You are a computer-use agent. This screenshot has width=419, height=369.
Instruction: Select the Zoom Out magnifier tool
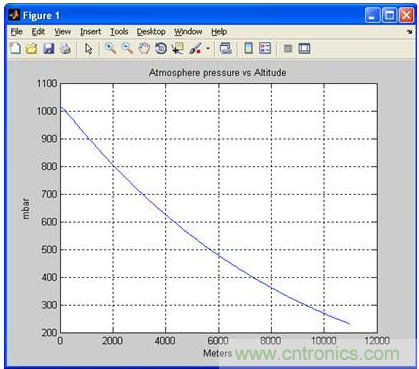point(127,49)
